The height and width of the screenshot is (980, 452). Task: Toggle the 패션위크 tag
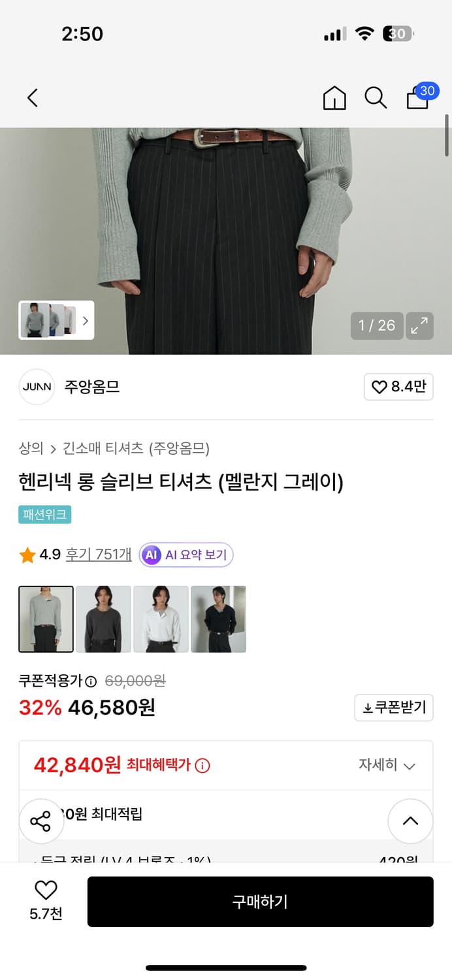pos(44,515)
